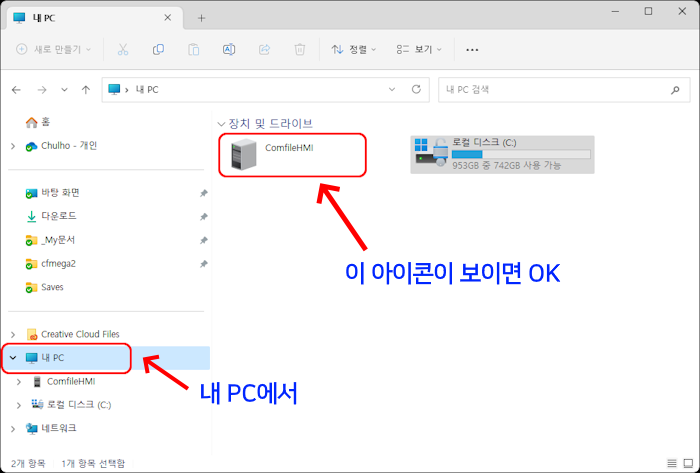Screen dimensions: 700x473
Task: Open the more options ellipsis menu
Action: [473, 49]
